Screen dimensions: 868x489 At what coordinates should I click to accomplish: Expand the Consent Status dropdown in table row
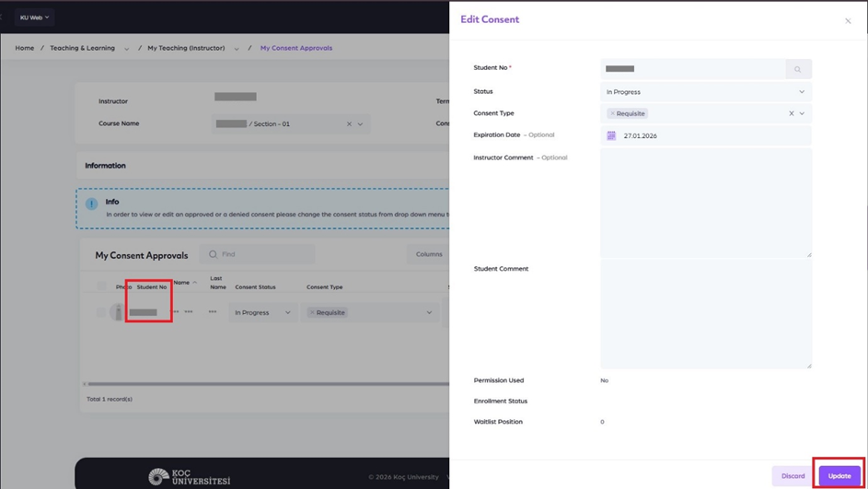tap(287, 312)
